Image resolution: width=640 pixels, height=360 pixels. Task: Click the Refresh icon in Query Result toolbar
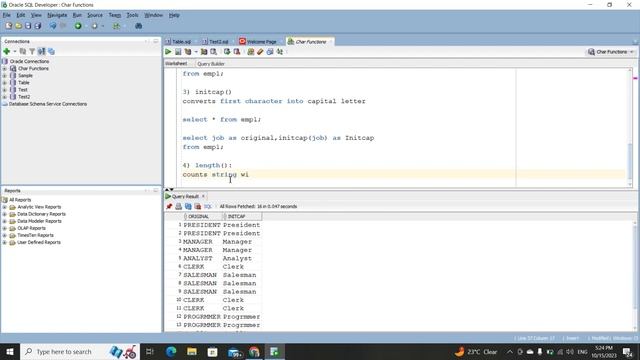(x=188, y=207)
